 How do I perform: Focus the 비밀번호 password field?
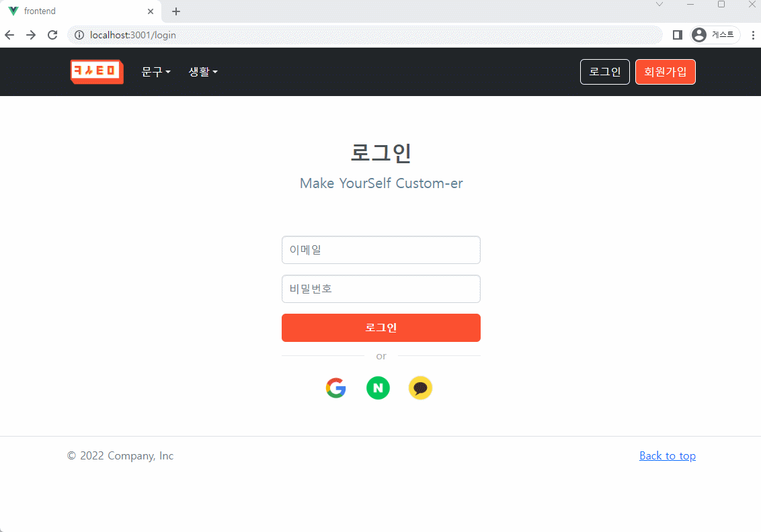click(381, 289)
